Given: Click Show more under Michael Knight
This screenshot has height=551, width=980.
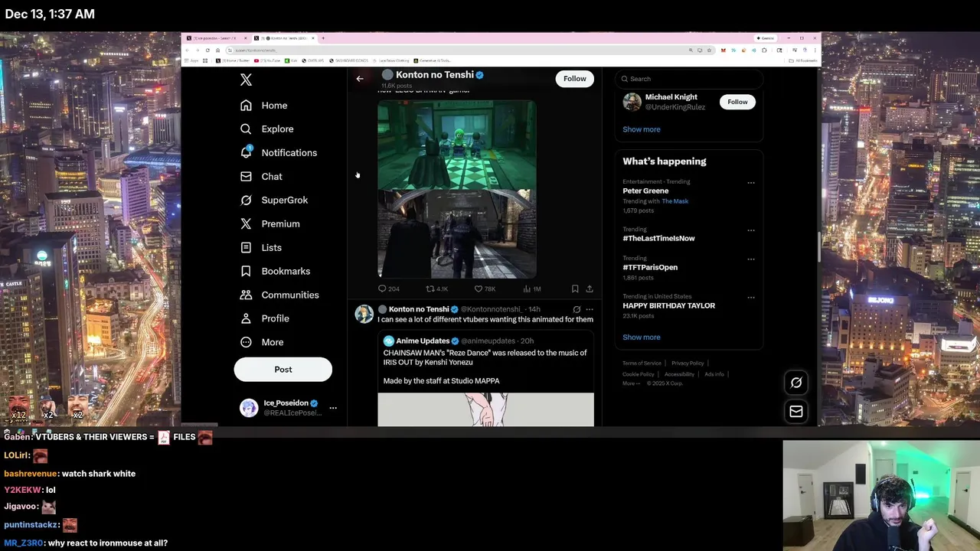Looking at the screenshot, I should [x=641, y=129].
